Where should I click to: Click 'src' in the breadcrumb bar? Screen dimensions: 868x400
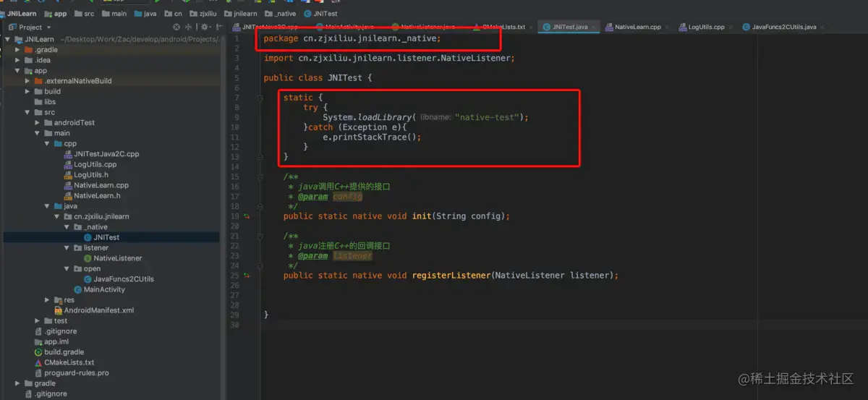[88, 13]
